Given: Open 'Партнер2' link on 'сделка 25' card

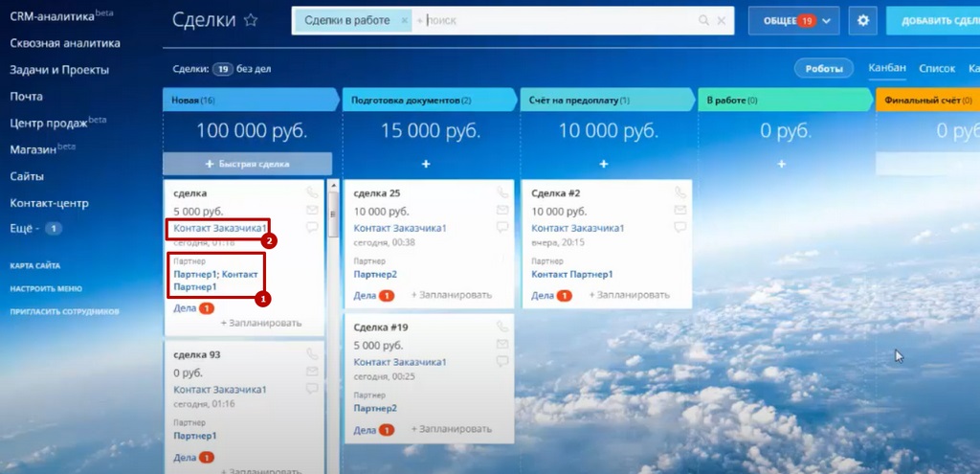Looking at the screenshot, I should click(x=375, y=275).
